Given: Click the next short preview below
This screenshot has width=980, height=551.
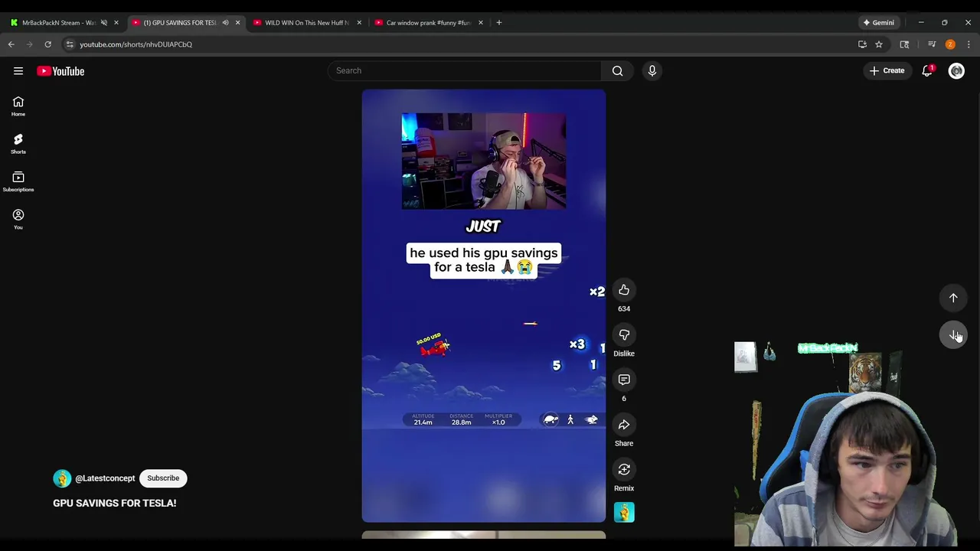Looking at the screenshot, I should (484, 535).
